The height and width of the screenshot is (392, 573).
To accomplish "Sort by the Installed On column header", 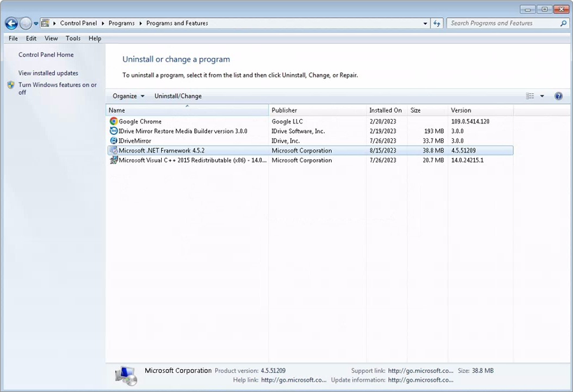I will point(386,110).
